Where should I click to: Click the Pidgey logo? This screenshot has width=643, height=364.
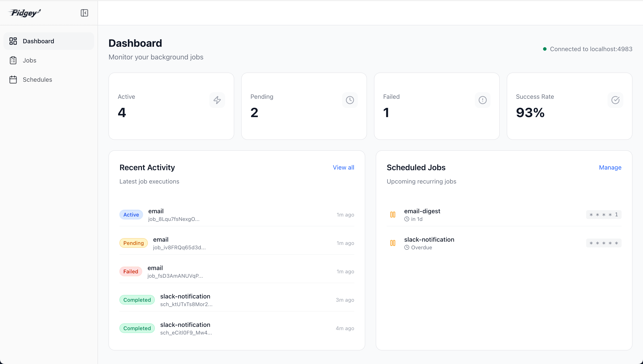pos(24,13)
